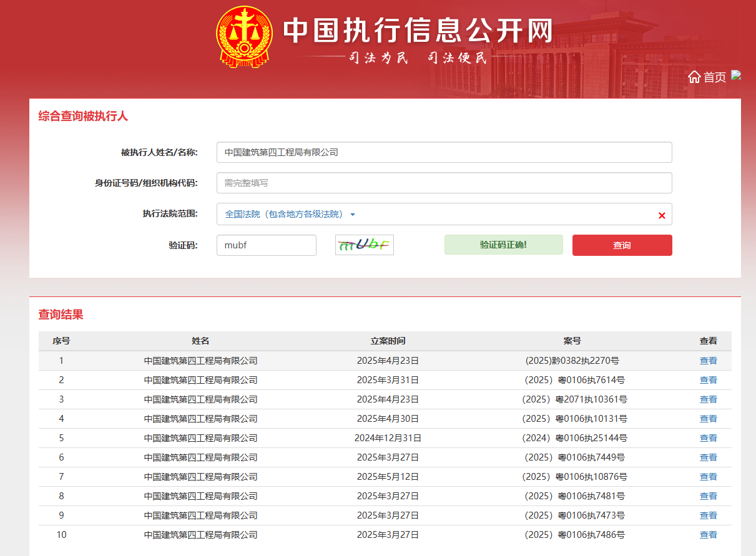Focus the 身份证号码/组织机构代码 input field

tap(444, 183)
